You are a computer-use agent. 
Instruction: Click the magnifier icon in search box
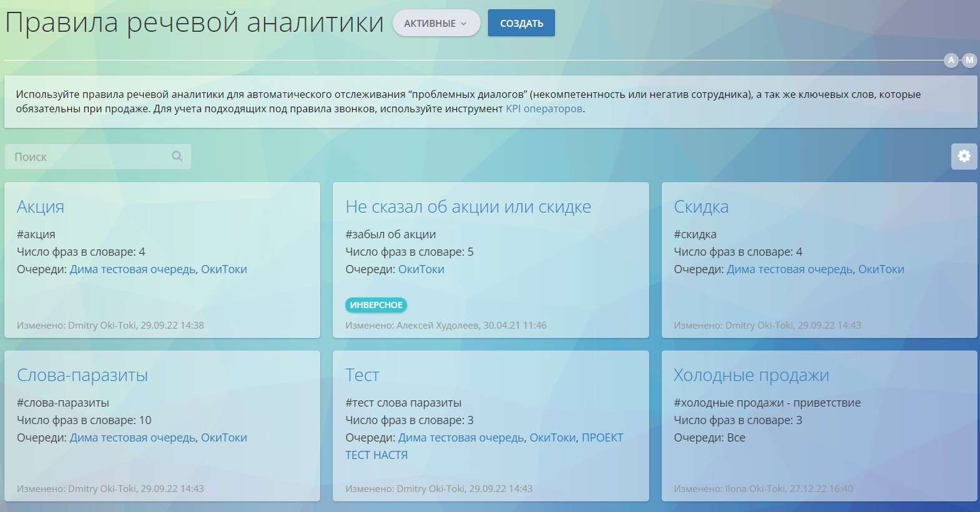pos(177,157)
